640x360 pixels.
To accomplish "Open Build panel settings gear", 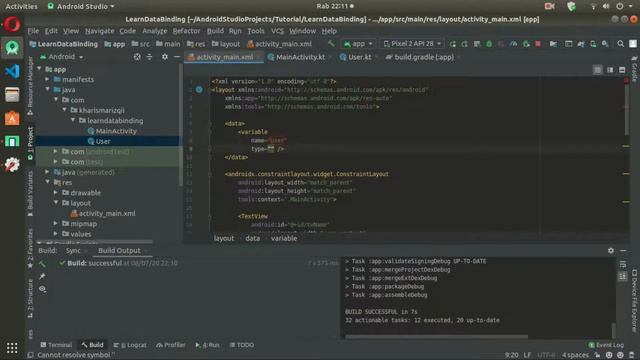I will tap(611, 250).
